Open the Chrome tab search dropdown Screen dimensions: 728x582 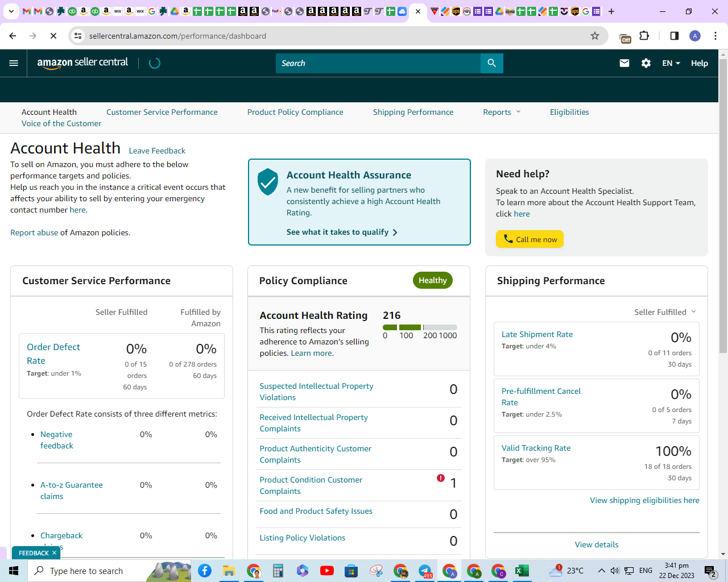[x=11, y=11]
